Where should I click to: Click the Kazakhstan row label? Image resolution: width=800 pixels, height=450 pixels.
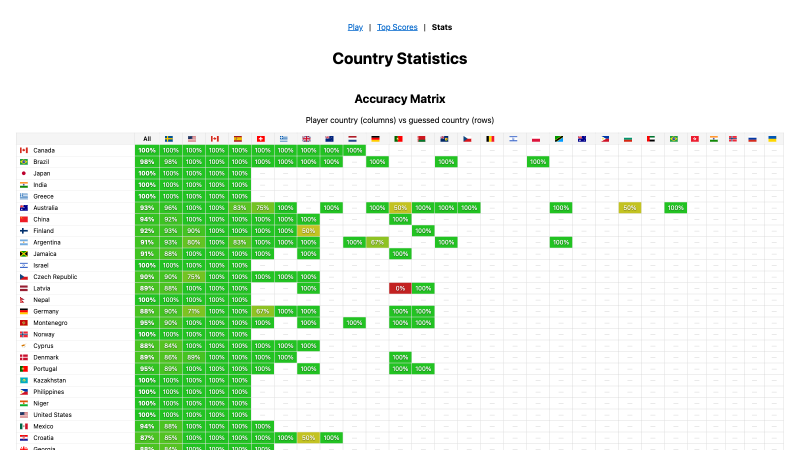coord(49,381)
